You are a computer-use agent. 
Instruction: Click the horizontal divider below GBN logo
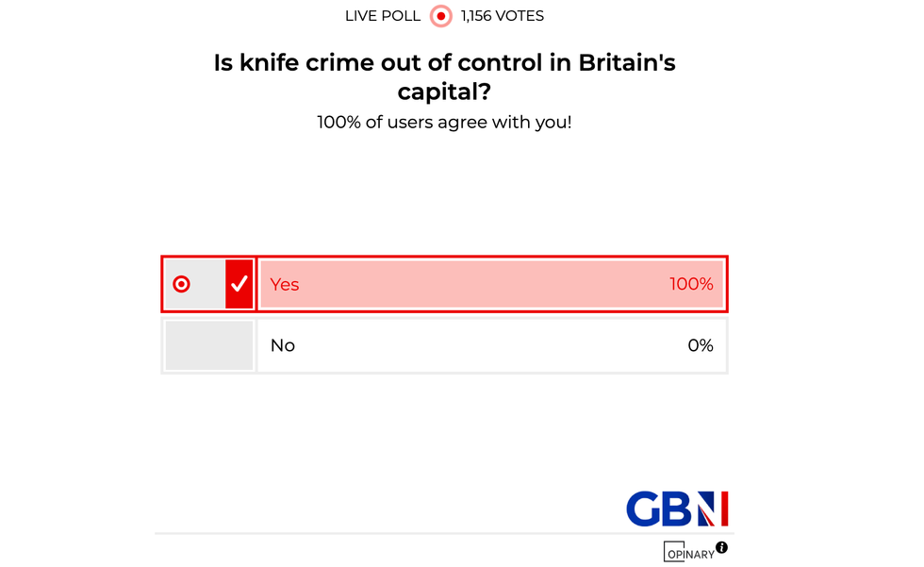(444, 534)
